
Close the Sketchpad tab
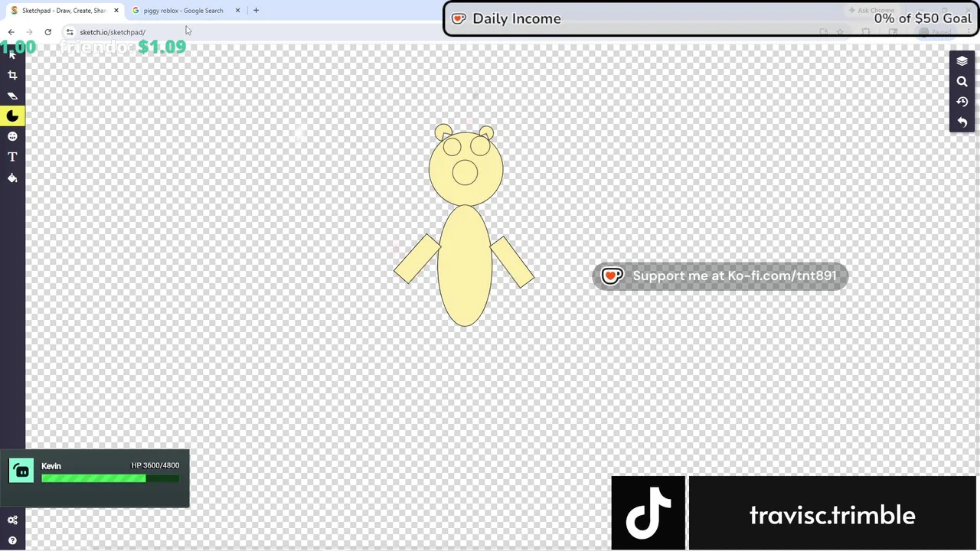(x=116, y=11)
